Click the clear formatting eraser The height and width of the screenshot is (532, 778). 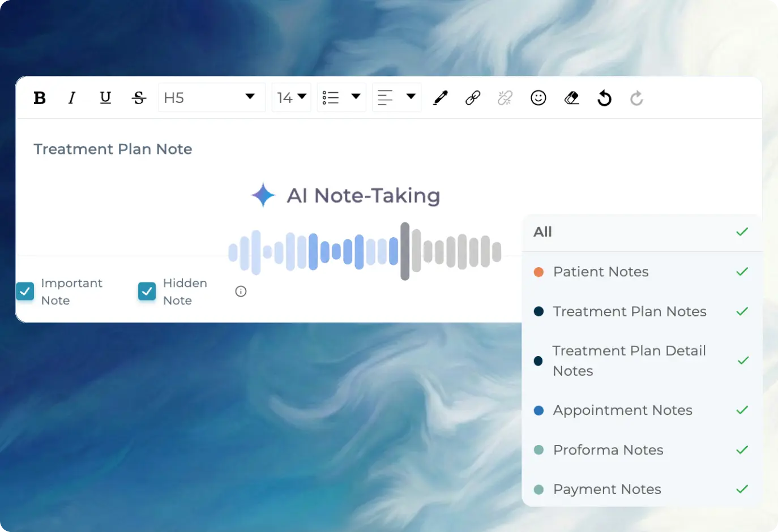(x=571, y=97)
